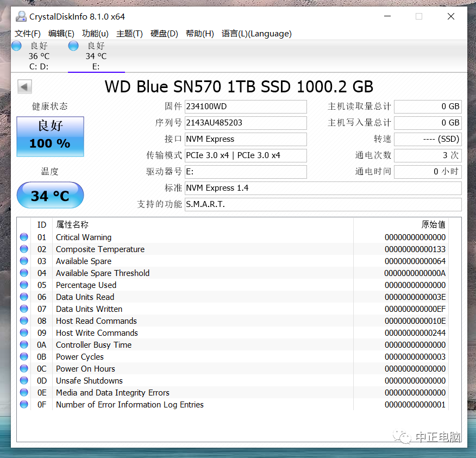Image resolution: width=476 pixels, height=458 pixels.
Task: Click the 34 °C temperature button
Action: 51,195
